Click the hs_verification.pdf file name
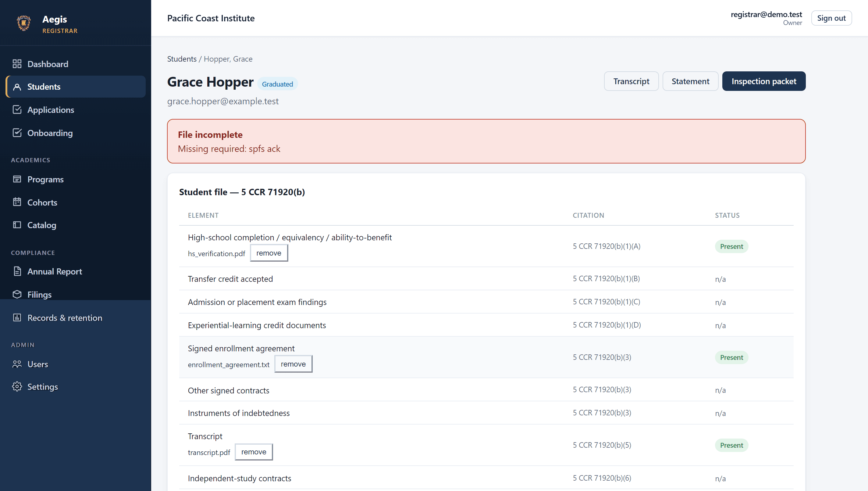868x491 pixels. [216, 254]
